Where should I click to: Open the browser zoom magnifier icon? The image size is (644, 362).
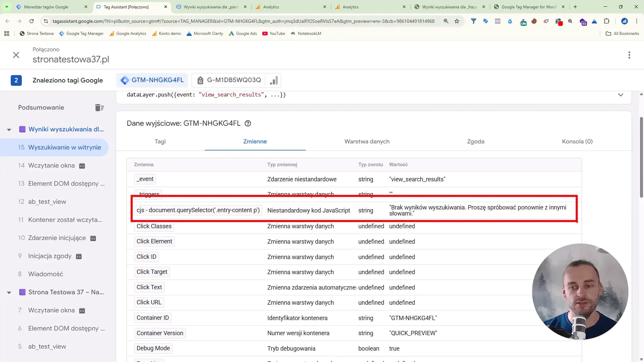coord(446,21)
